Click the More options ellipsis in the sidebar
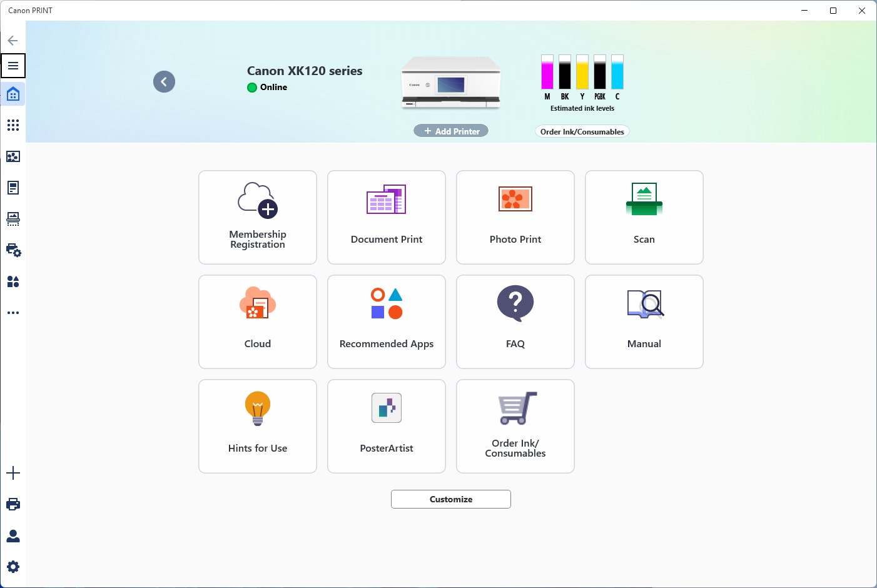Viewport: 877px width, 588px height. click(x=13, y=312)
